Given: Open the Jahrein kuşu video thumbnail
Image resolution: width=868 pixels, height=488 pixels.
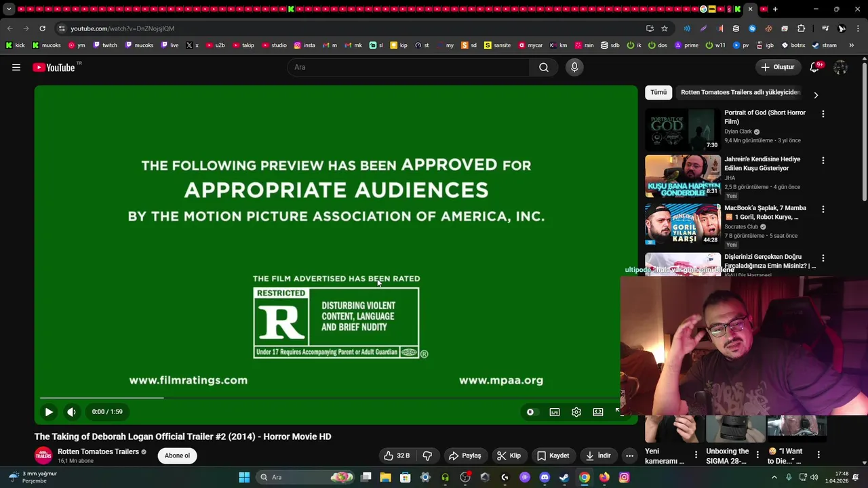Looking at the screenshot, I should point(683,176).
